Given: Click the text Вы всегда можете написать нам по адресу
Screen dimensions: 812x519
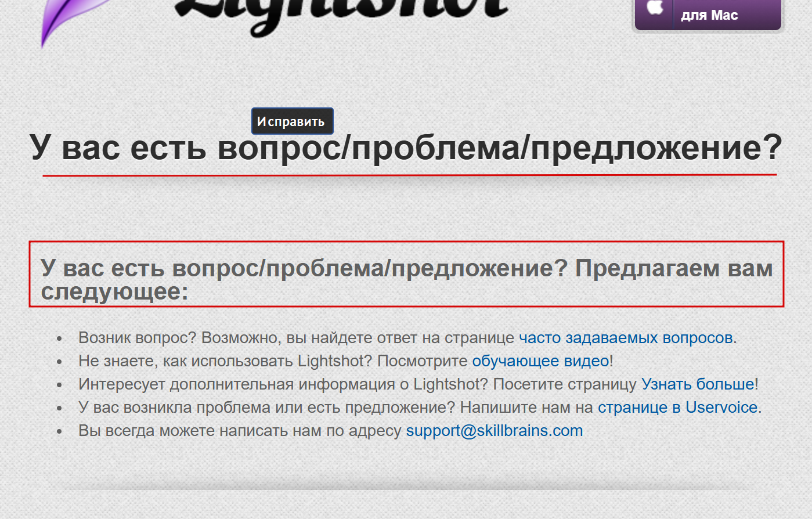Looking at the screenshot, I should click(240, 431).
